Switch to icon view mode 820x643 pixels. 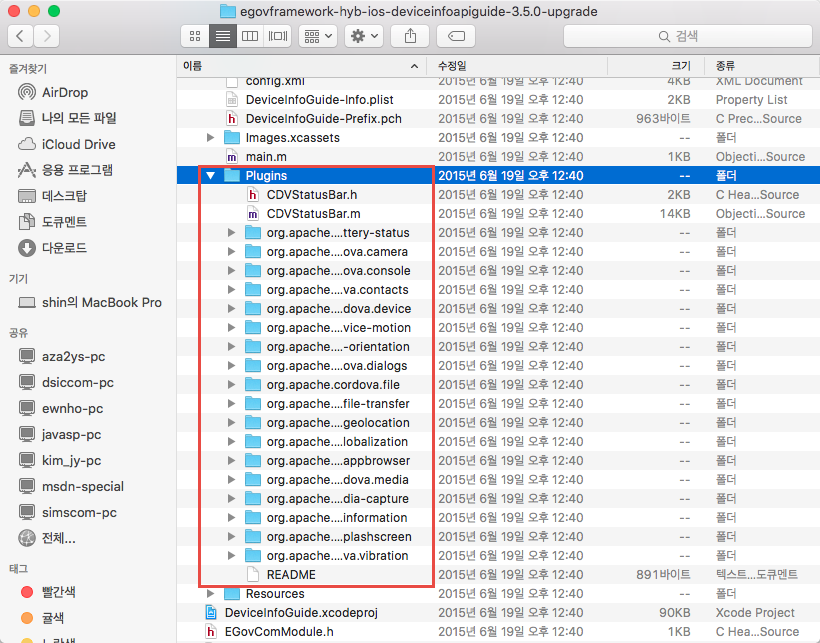click(195, 36)
